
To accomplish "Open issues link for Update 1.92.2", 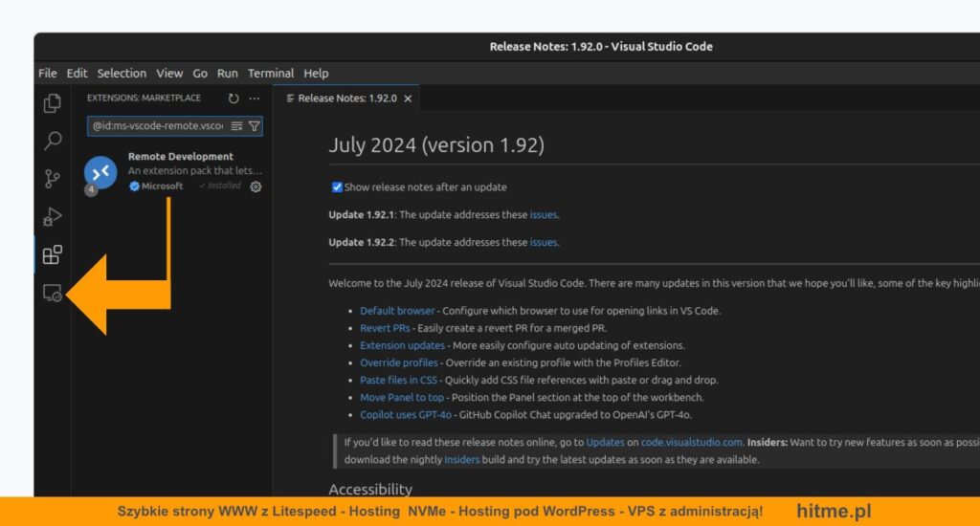I will [x=544, y=242].
